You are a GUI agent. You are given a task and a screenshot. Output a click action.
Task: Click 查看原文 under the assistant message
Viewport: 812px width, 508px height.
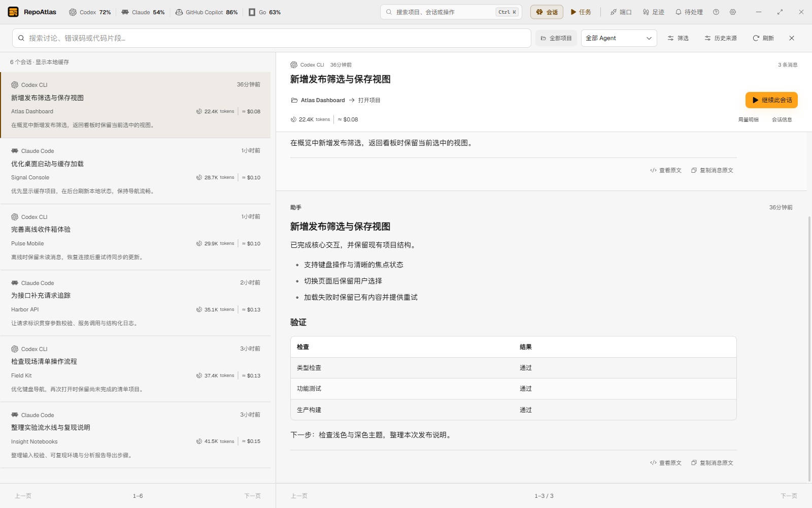[x=666, y=463]
